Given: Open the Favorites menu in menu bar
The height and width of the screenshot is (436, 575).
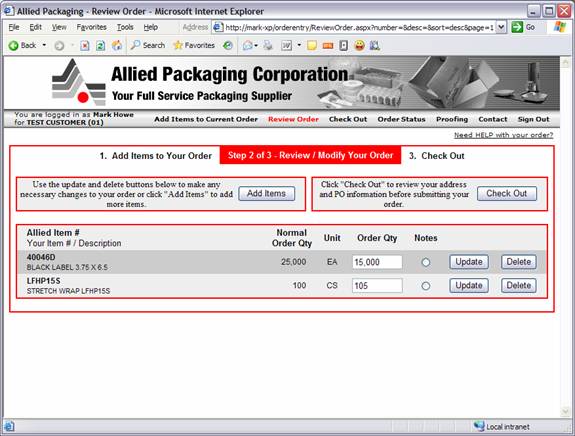Looking at the screenshot, I should 91,27.
